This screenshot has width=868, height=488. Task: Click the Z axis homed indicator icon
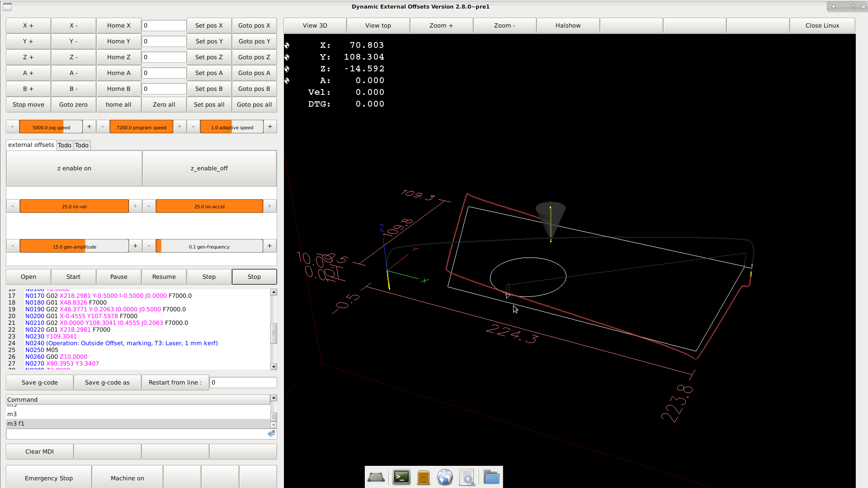[287, 69]
